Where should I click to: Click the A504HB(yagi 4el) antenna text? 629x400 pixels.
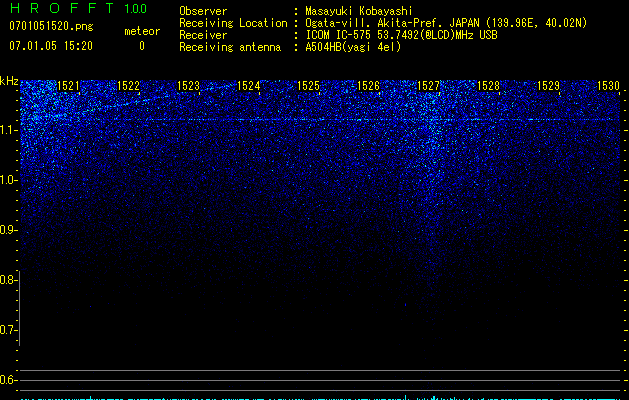point(353,47)
